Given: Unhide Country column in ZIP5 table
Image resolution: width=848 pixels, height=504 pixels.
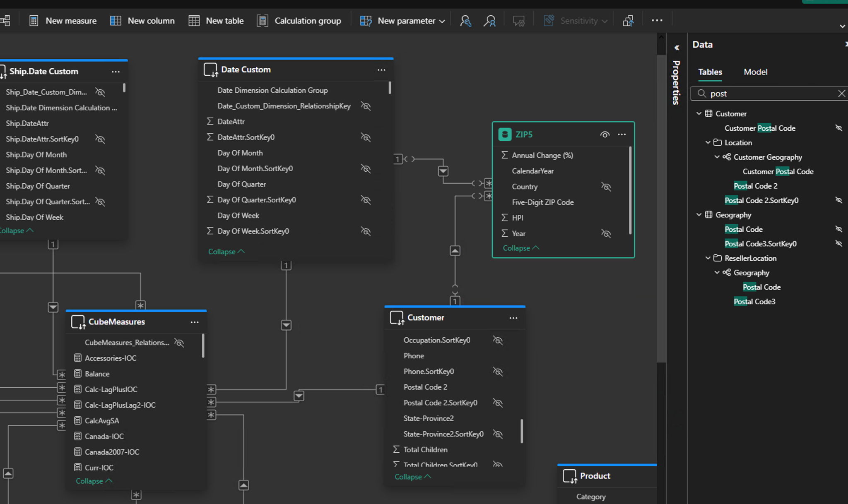Looking at the screenshot, I should coord(606,187).
